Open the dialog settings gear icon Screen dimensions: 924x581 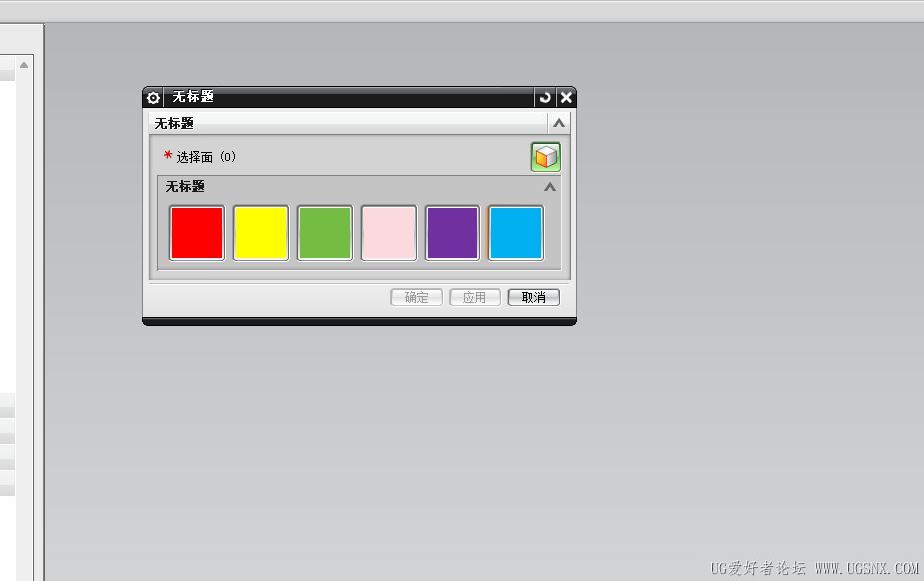(153, 97)
